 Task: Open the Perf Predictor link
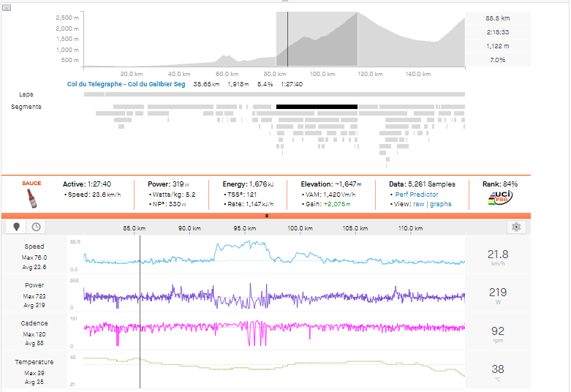point(416,195)
